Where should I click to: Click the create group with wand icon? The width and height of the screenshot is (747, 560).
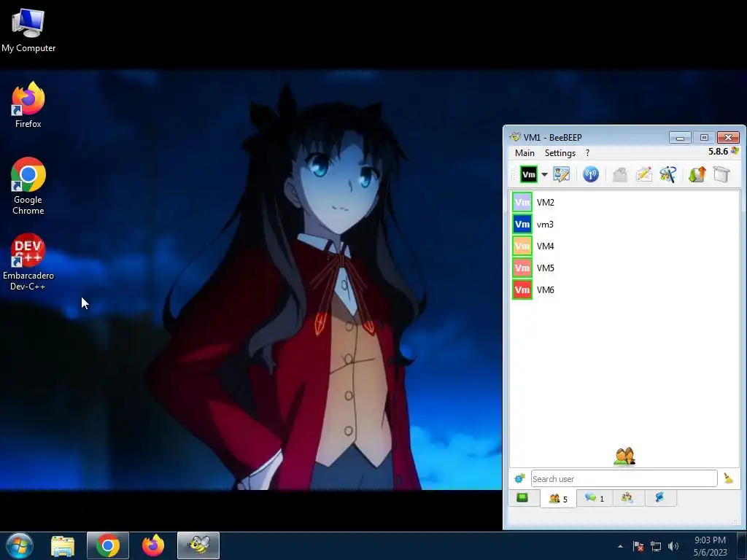(x=668, y=174)
